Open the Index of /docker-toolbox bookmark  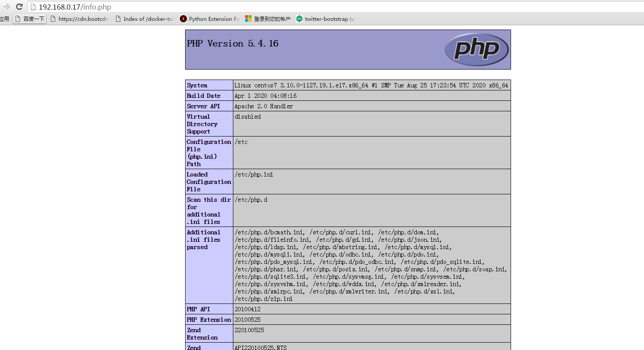145,19
